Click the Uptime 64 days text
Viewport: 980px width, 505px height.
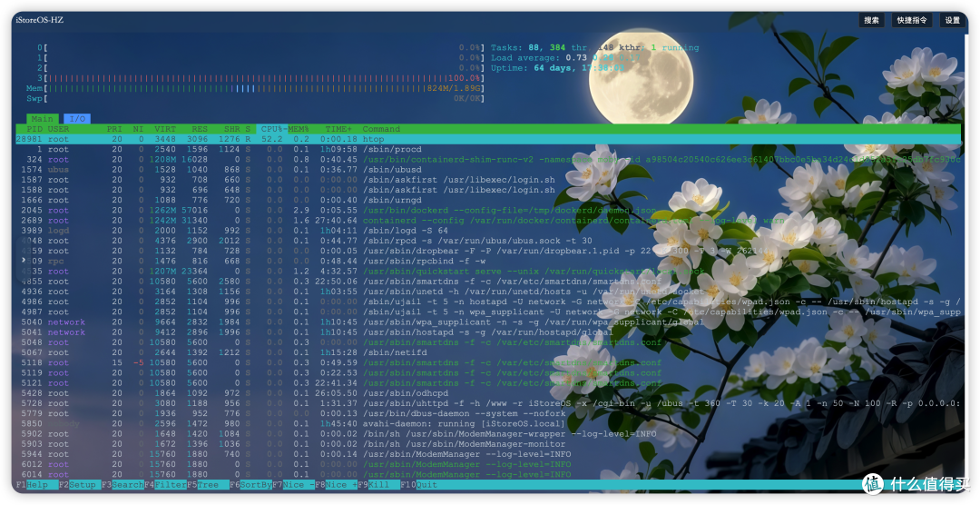(557, 67)
